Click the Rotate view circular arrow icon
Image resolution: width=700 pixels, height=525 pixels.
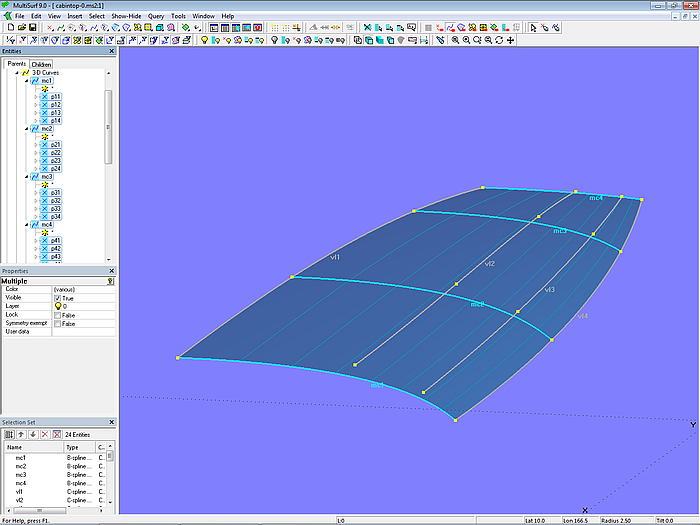(x=499, y=40)
